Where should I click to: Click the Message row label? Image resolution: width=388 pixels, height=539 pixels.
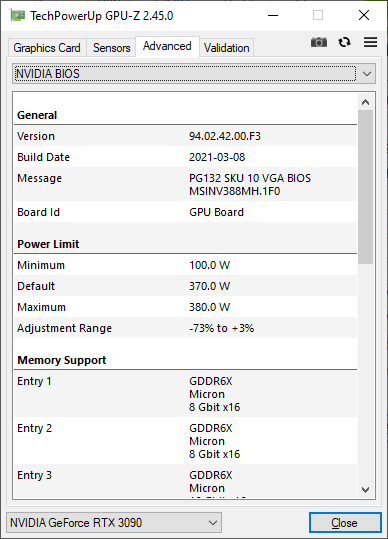tap(40, 178)
